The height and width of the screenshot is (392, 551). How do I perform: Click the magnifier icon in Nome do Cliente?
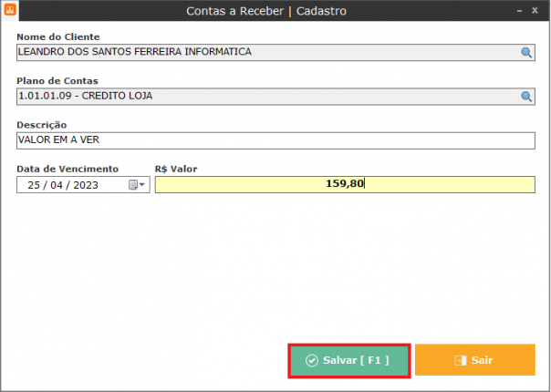(x=526, y=53)
